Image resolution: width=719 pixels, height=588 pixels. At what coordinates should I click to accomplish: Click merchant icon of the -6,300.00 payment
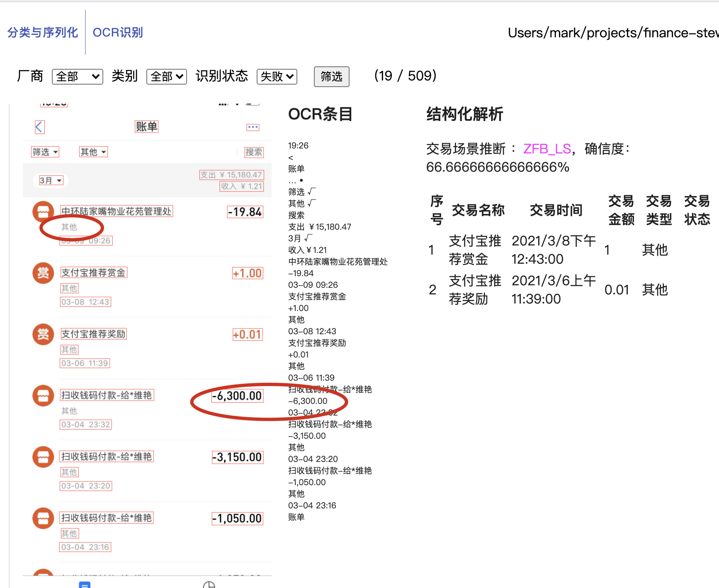coord(44,396)
